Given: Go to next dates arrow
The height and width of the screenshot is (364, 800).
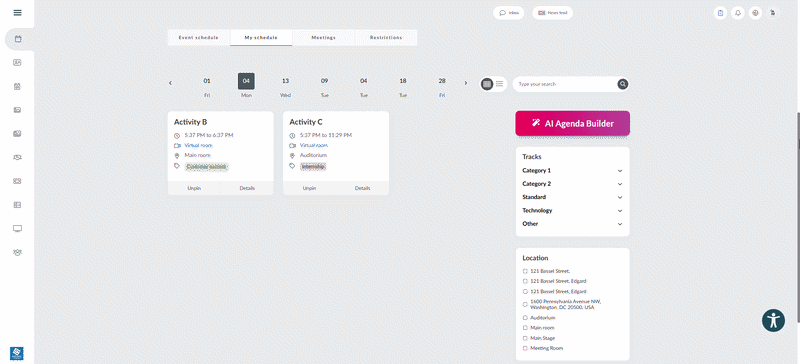Looking at the screenshot, I should pos(465,83).
